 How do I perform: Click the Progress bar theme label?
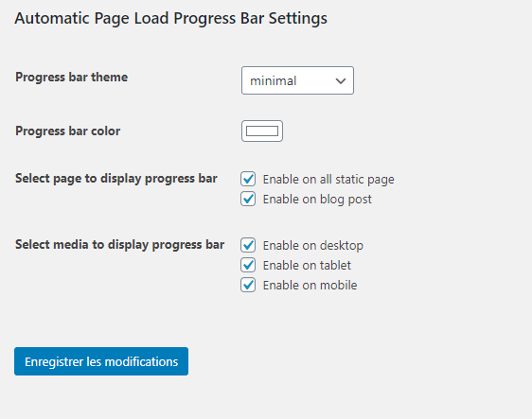(x=72, y=77)
